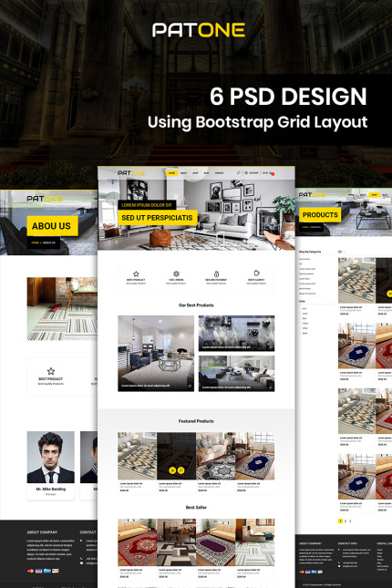Open the large living room best product image
Image resolution: width=392 pixels, height=588 pixels.
[156, 353]
